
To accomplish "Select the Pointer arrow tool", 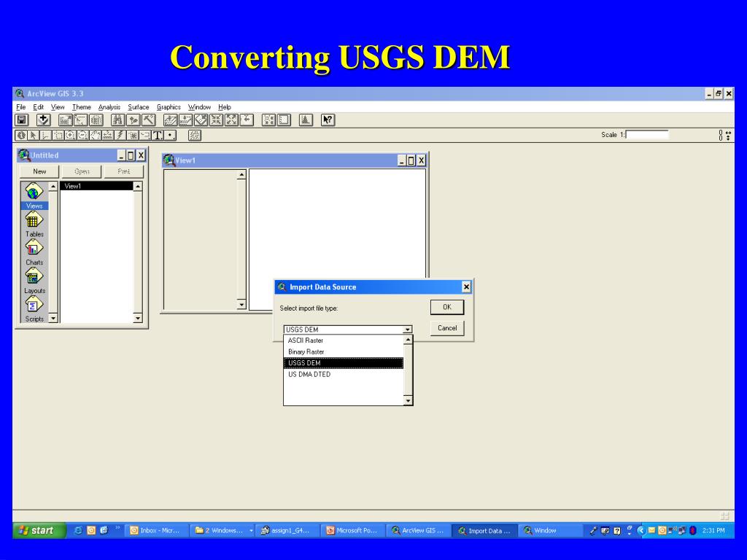I will pyautogui.click(x=33, y=135).
